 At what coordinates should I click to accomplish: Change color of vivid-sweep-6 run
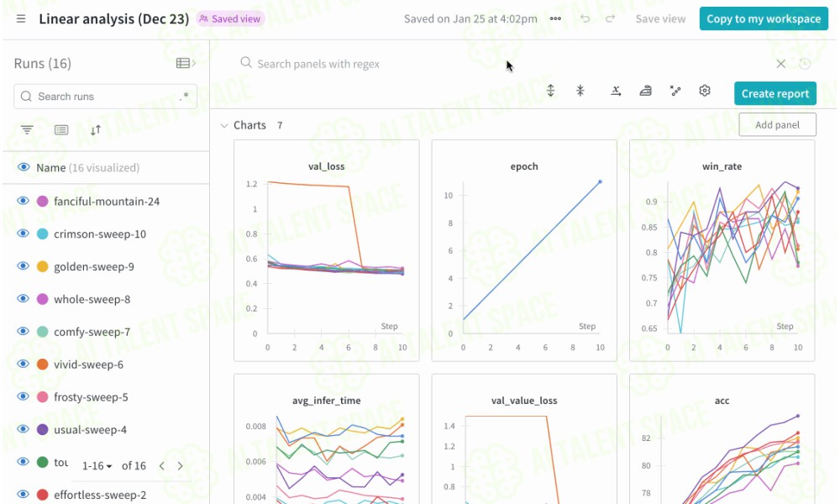(x=42, y=365)
